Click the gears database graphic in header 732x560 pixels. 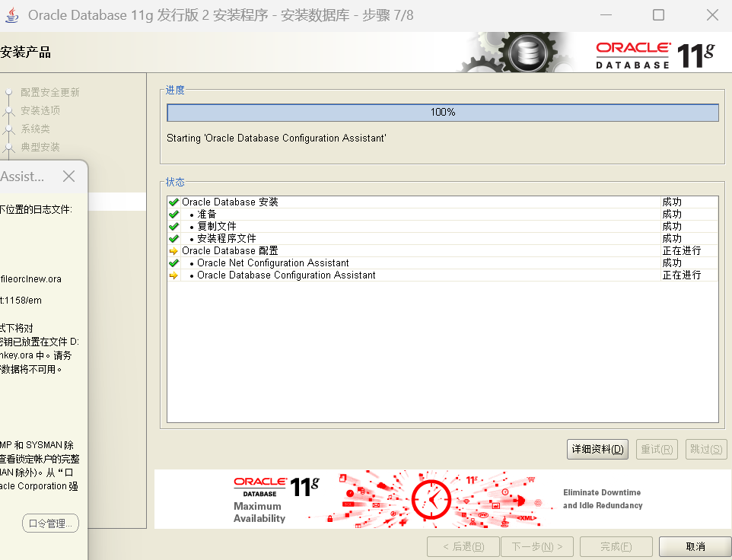(516, 52)
